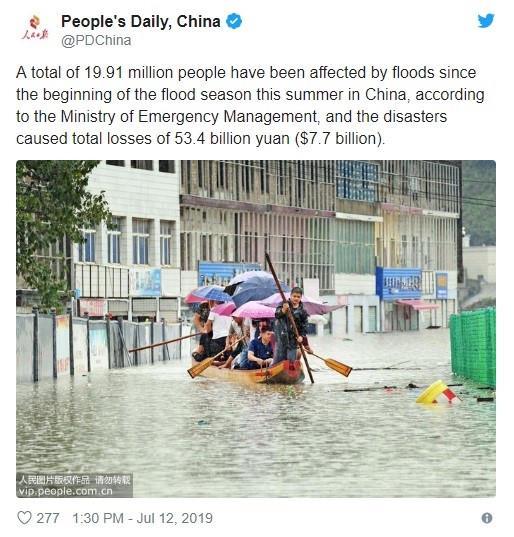Screen dimensions: 514x537
Task: Visit the @PDChina handle
Action: 96,40
